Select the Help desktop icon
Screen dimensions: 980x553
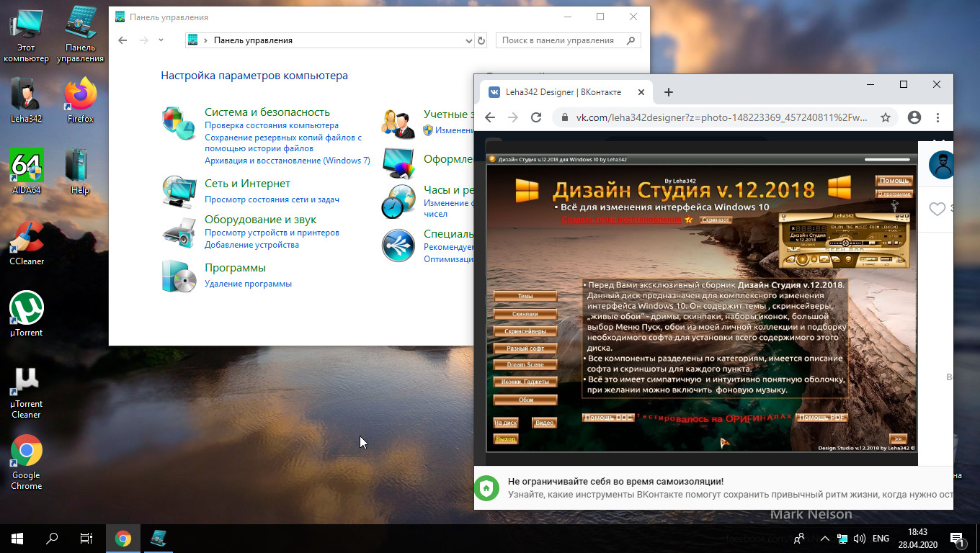(x=80, y=171)
